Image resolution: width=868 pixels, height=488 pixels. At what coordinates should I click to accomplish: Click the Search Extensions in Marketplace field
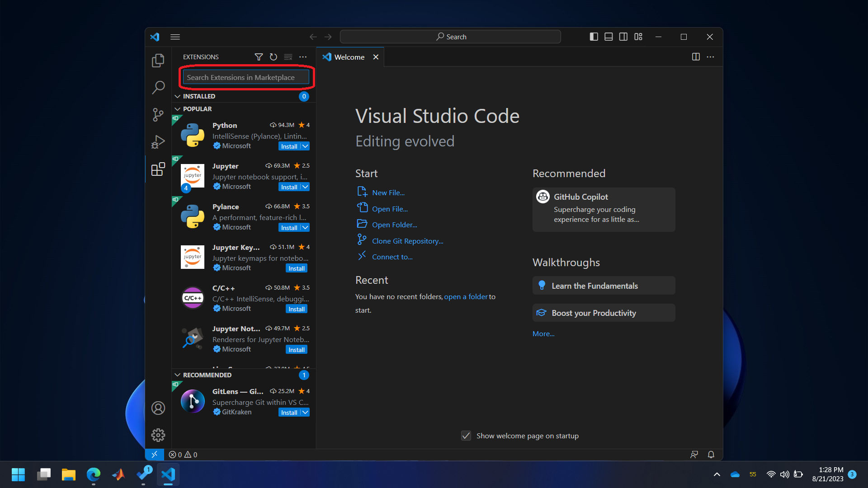click(x=246, y=78)
